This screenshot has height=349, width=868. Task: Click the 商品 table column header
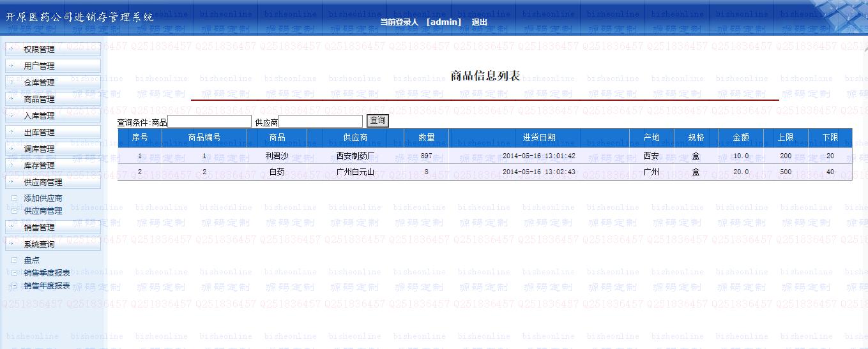coord(277,138)
